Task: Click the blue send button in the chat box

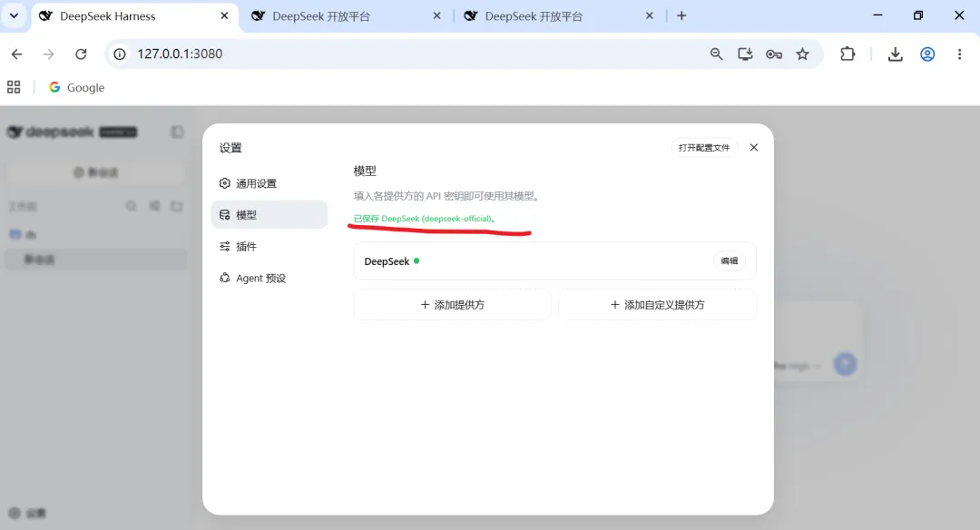Action: click(845, 364)
